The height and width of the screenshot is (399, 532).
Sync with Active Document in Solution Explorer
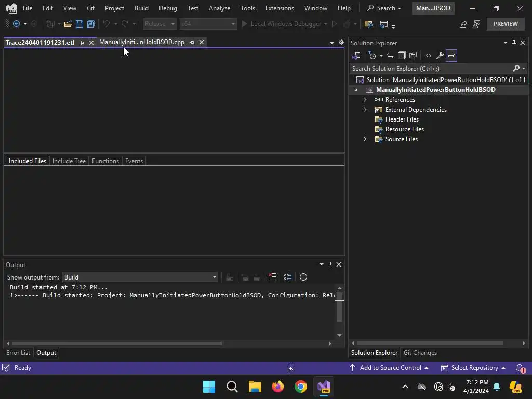390,56
